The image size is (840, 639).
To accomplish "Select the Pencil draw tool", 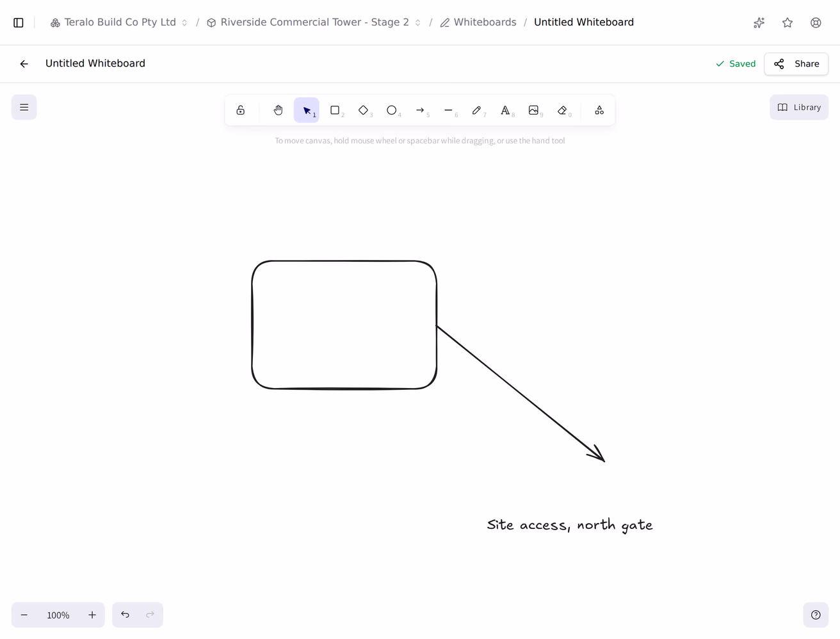I will point(477,110).
